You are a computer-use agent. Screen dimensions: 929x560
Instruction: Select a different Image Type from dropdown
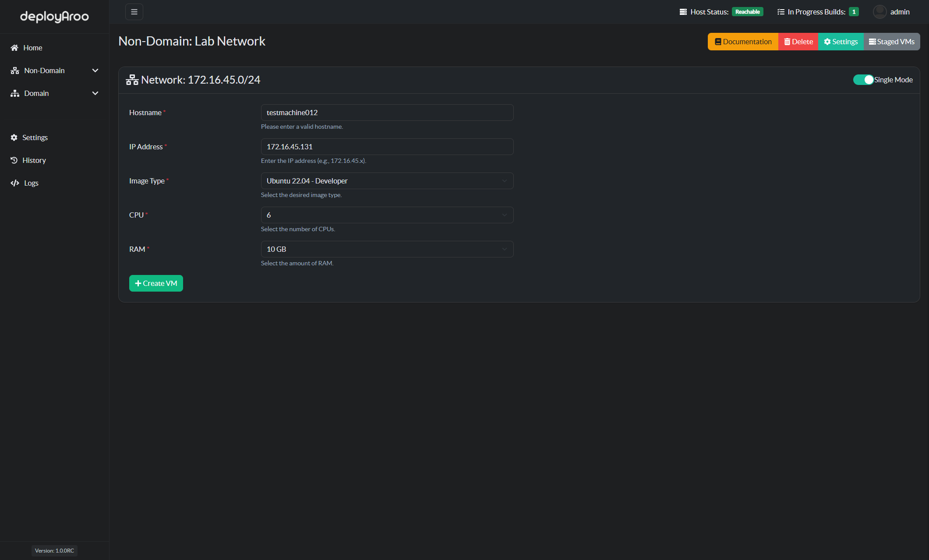point(387,180)
